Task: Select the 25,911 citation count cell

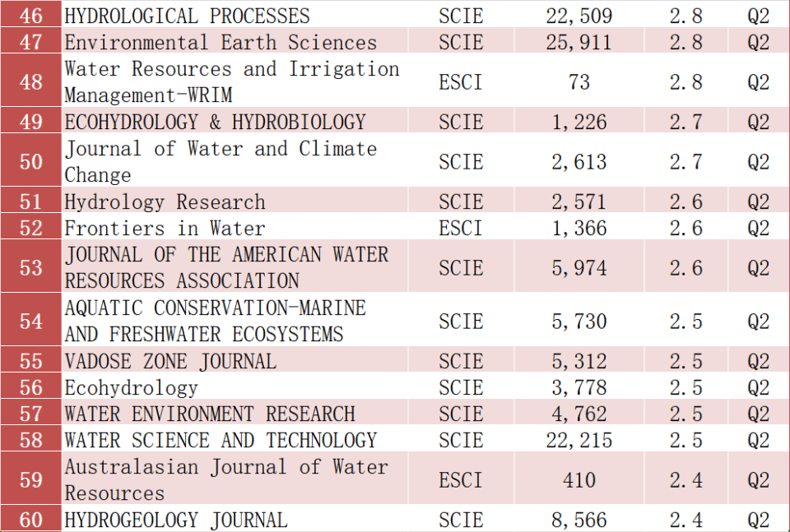Action: click(579, 42)
